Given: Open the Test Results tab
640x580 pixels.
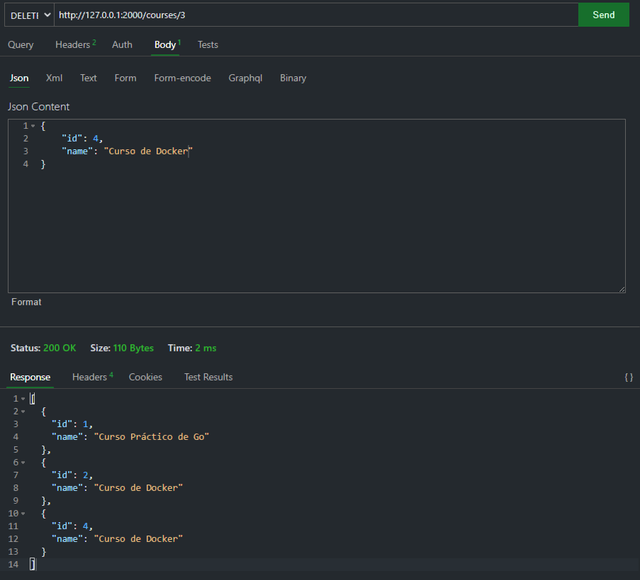Looking at the screenshot, I should 208,377.
